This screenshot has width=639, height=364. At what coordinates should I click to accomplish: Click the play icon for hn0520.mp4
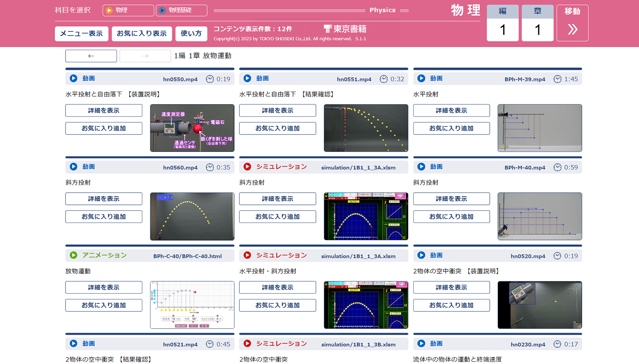pos(421,255)
